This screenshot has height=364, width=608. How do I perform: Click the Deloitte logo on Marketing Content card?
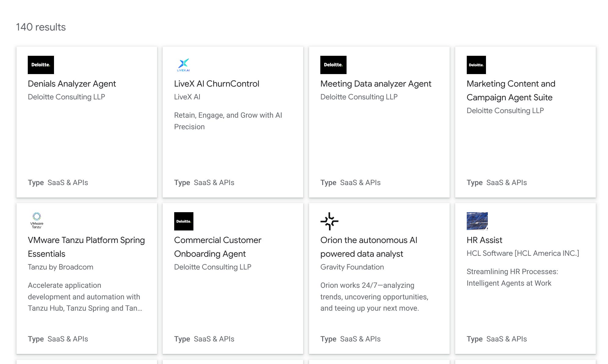click(x=476, y=65)
